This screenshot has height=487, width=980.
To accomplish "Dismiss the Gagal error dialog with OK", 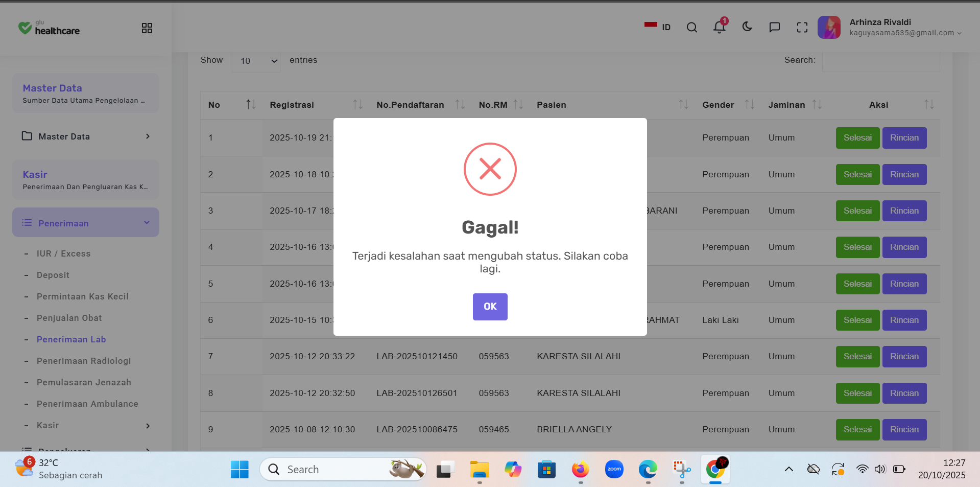I will tap(490, 307).
